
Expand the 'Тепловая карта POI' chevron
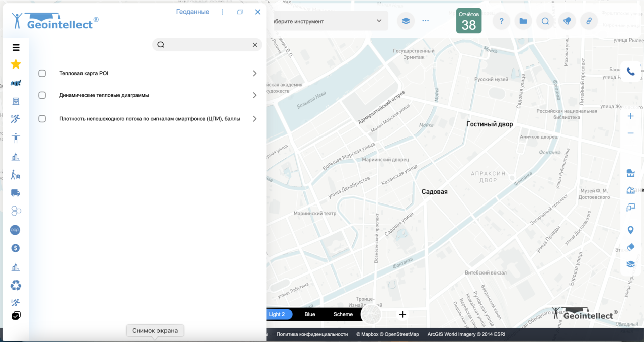tap(254, 74)
